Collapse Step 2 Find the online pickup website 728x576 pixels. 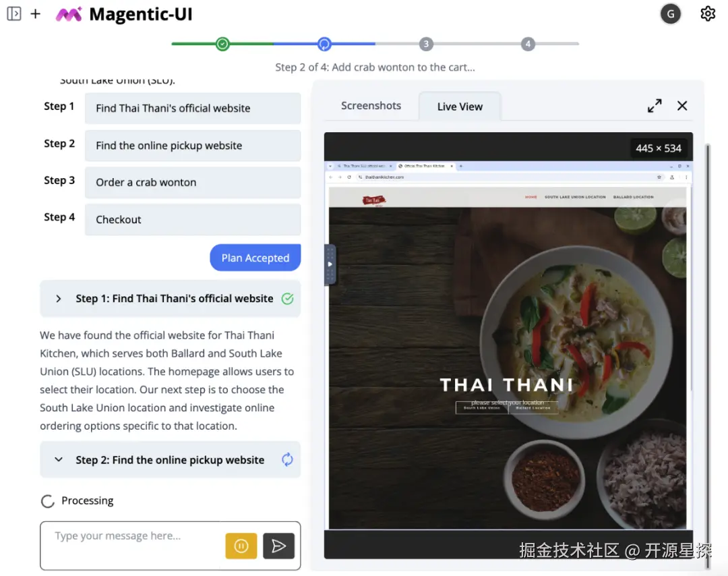point(59,460)
